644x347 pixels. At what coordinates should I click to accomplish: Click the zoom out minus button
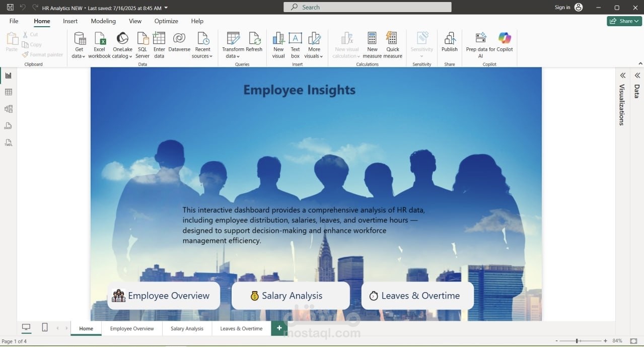coord(556,341)
